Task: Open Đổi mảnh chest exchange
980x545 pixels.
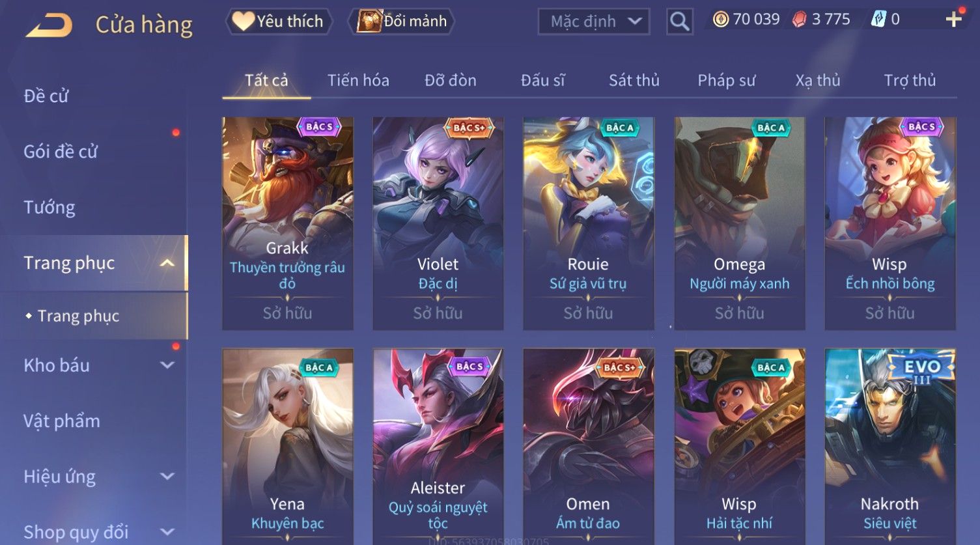Action: [402, 21]
